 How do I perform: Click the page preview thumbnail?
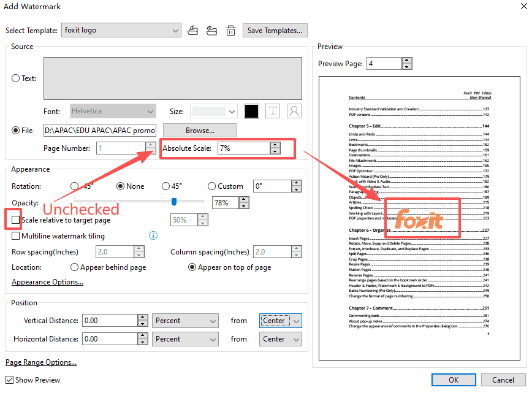point(419,218)
